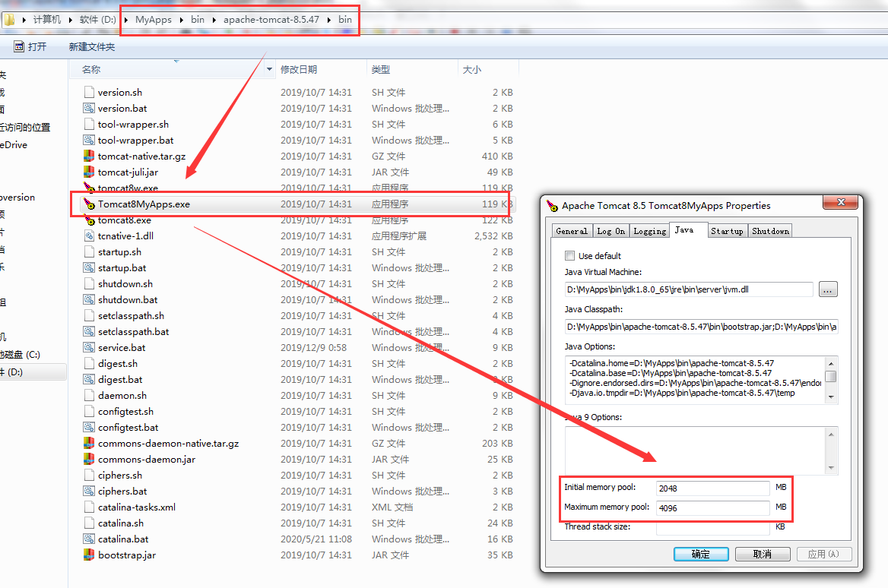Click the bootstrap.jar file icon
The height and width of the screenshot is (588, 888).
pos(89,555)
